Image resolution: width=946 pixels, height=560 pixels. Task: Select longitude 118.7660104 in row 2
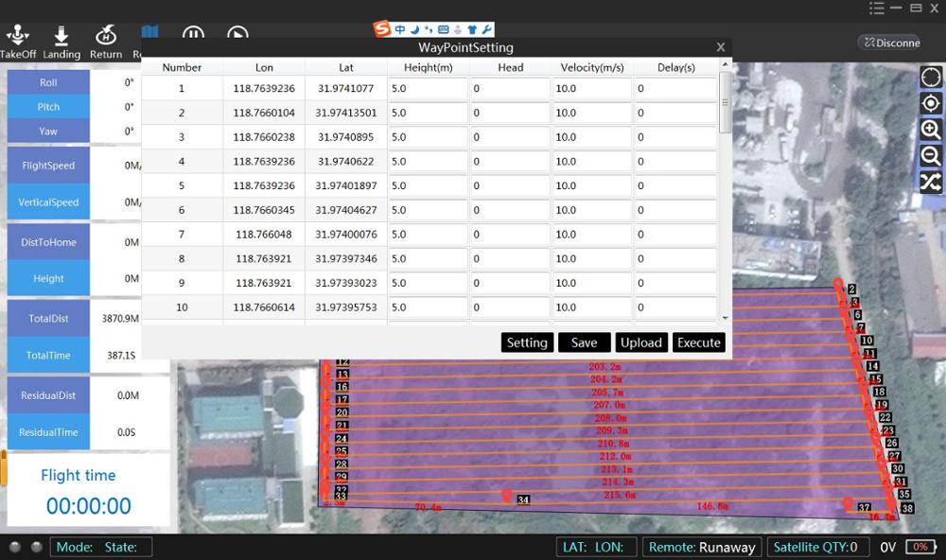click(264, 113)
